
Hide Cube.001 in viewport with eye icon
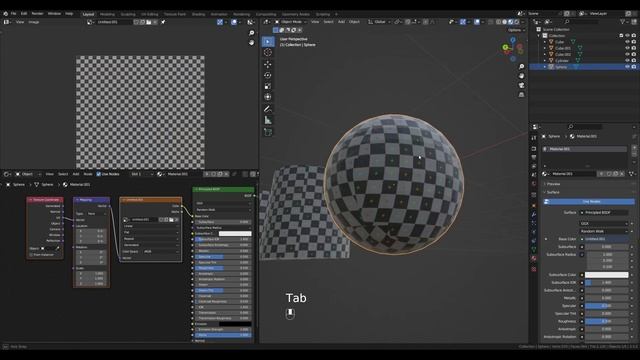627,48
